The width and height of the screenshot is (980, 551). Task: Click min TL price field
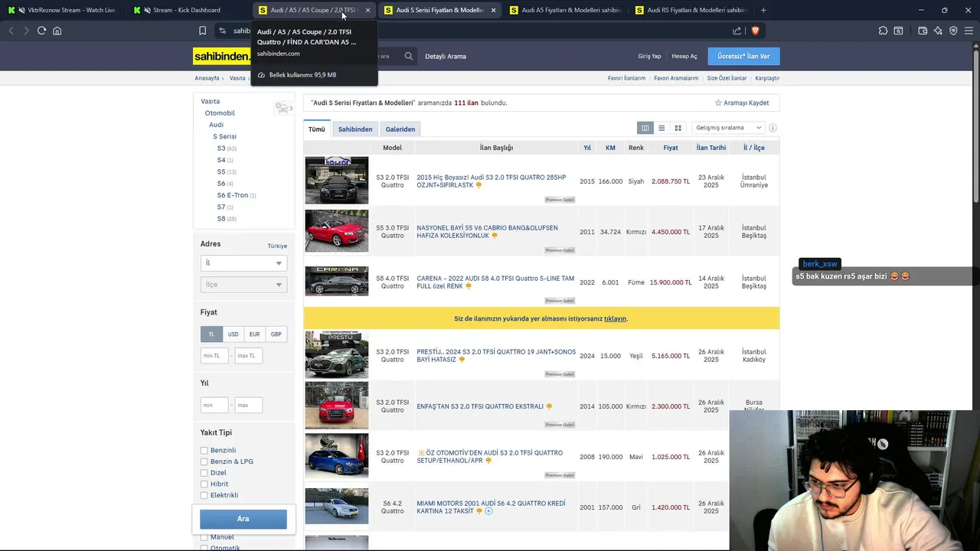click(214, 356)
